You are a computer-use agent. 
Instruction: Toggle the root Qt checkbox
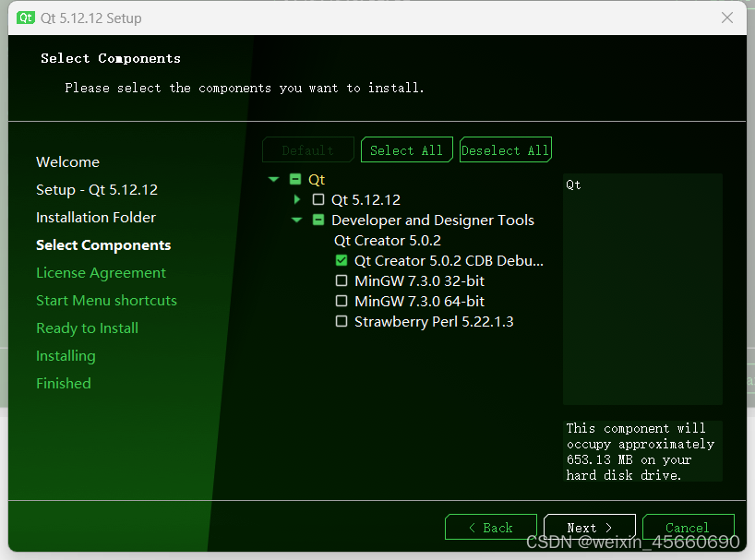(x=295, y=179)
